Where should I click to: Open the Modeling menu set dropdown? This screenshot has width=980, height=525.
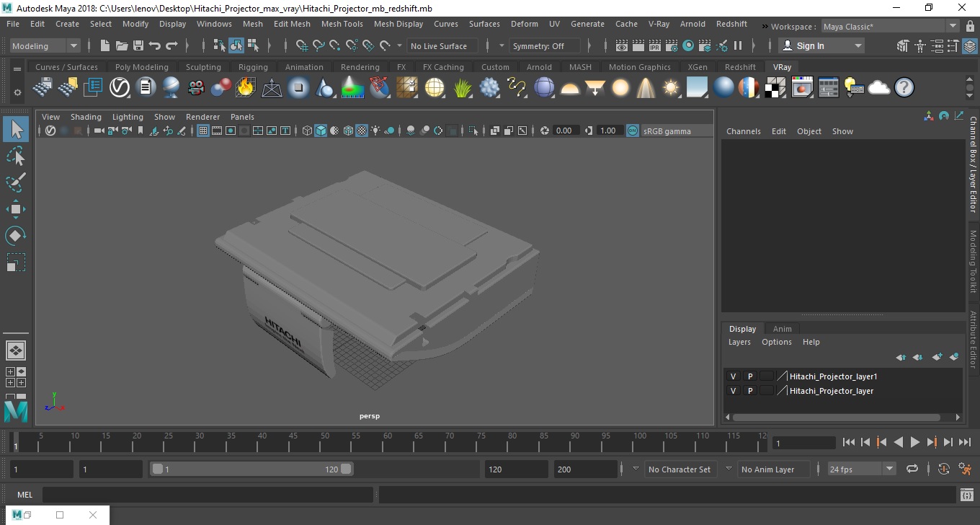coord(45,45)
